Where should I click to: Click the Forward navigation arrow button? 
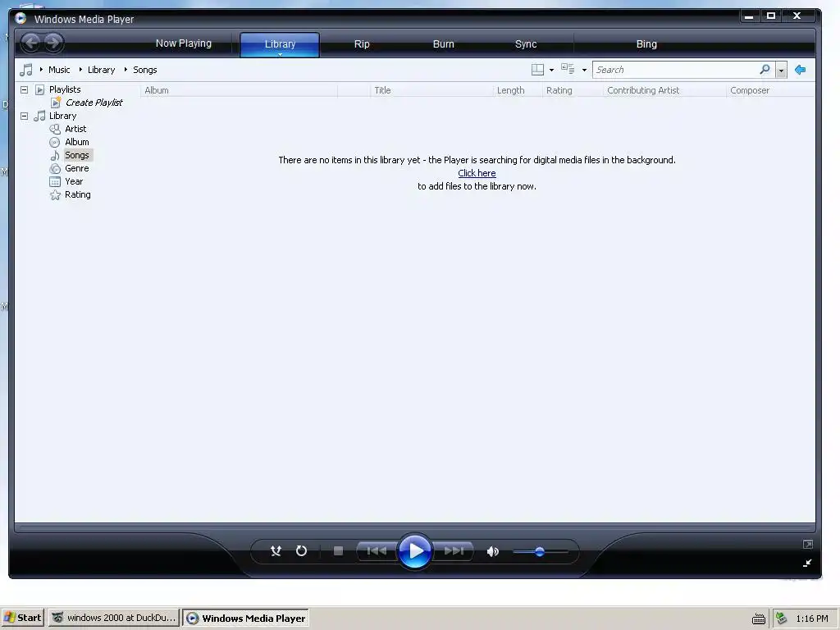53,43
